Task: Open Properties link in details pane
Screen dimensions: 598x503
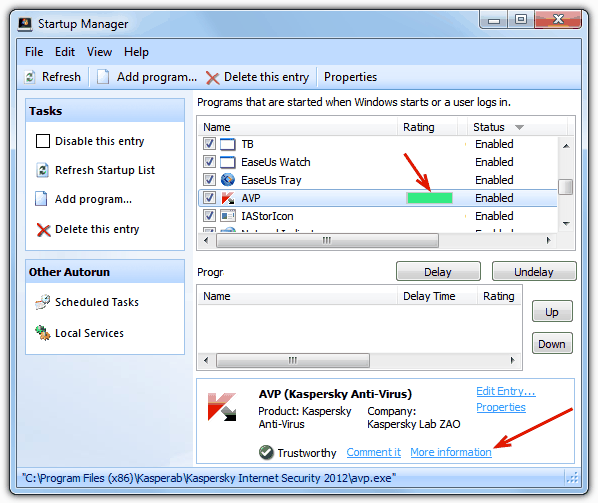Action: click(501, 407)
